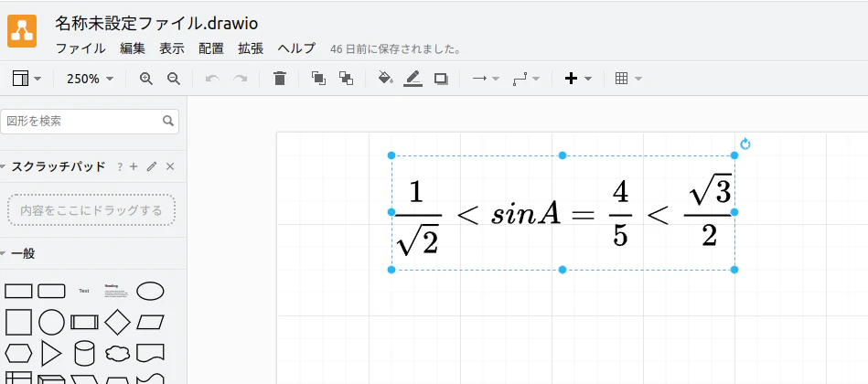Select the triangle shape
The height and width of the screenshot is (384, 868).
pyautogui.click(x=51, y=353)
